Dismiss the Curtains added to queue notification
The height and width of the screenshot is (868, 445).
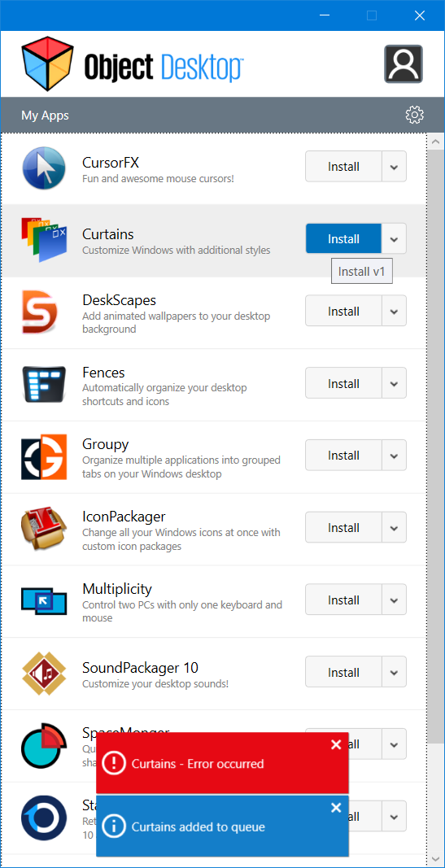tap(336, 808)
